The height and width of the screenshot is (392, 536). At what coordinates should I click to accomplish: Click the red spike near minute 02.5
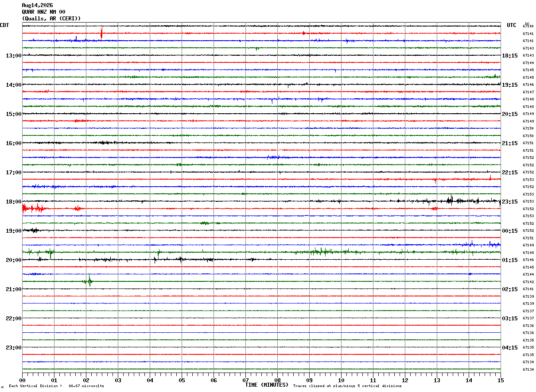pyautogui.click(x=102, y=33)
